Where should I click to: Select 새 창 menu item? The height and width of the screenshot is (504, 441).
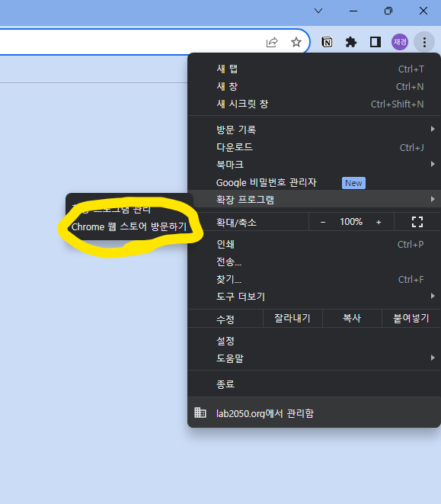[314, 86]
